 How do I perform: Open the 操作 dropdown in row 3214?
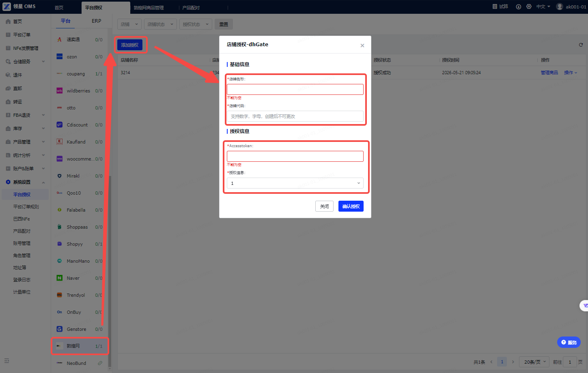point(571,73)
